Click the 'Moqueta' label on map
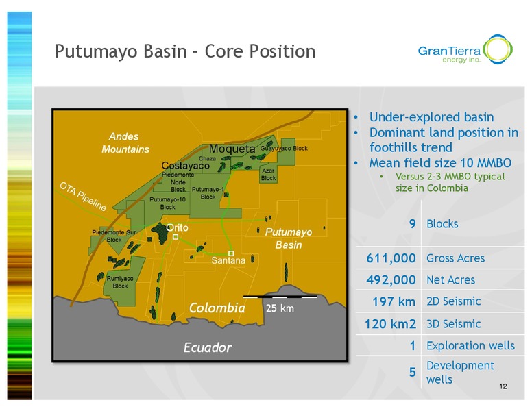Viewport: 532px width, 411px height. coord(232,149)
